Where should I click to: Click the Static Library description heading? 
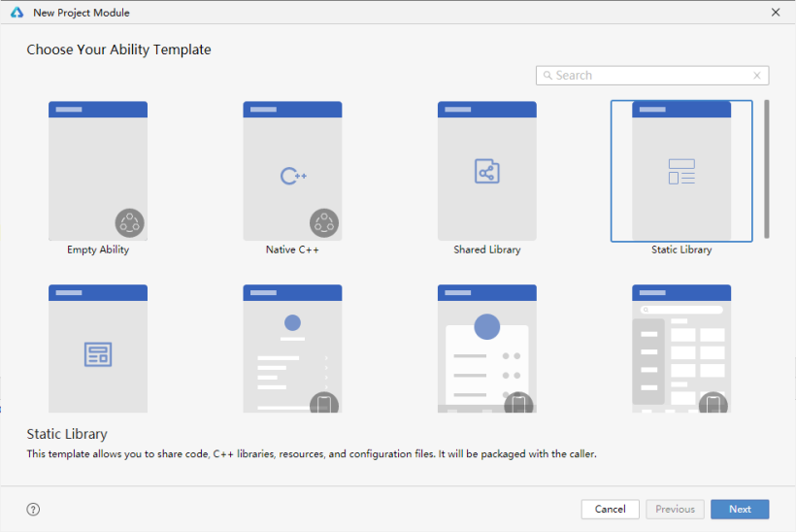click(67, 434)
